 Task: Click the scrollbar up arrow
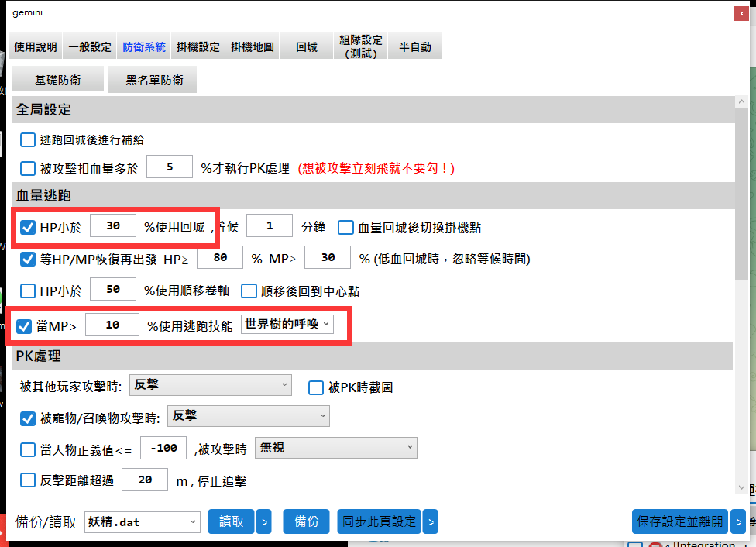tap(741, 101)
